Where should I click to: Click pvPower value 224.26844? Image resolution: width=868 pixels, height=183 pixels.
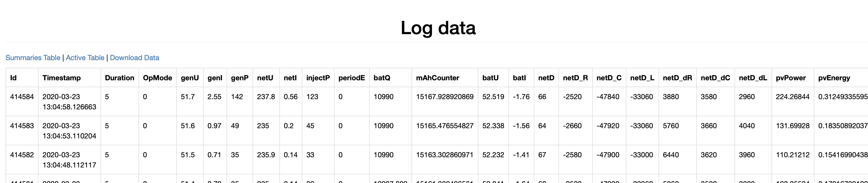point(792,97)
